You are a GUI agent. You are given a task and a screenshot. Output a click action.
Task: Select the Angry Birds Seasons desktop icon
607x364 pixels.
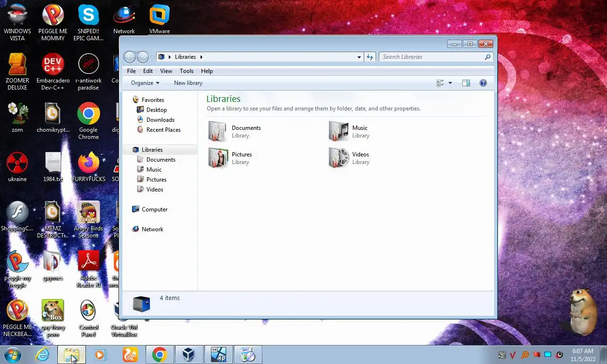coord(89,219)
